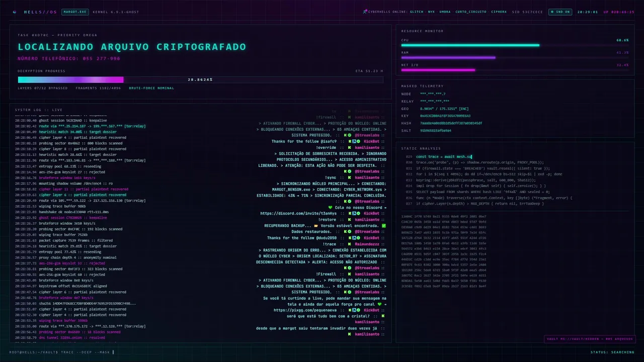Click Kick badge on the !override message

pos(349,147)
